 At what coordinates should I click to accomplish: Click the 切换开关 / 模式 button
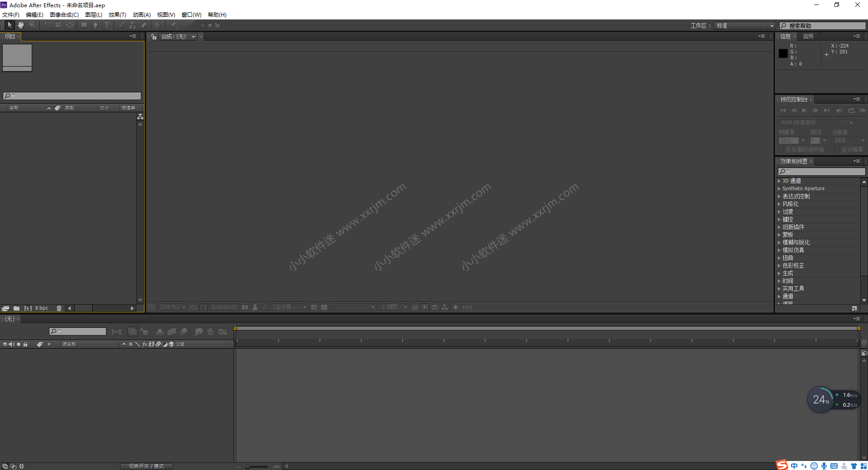click(x=146, y=466)
